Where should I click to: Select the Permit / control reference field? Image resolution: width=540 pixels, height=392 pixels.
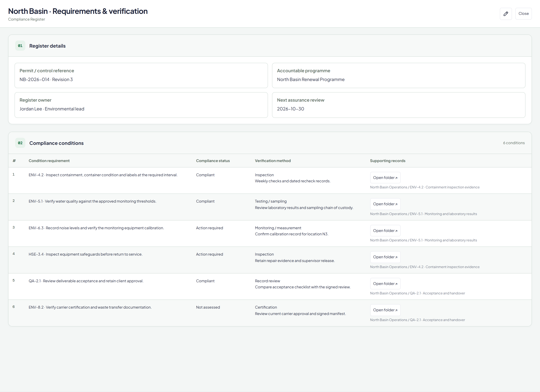[141, 75]
